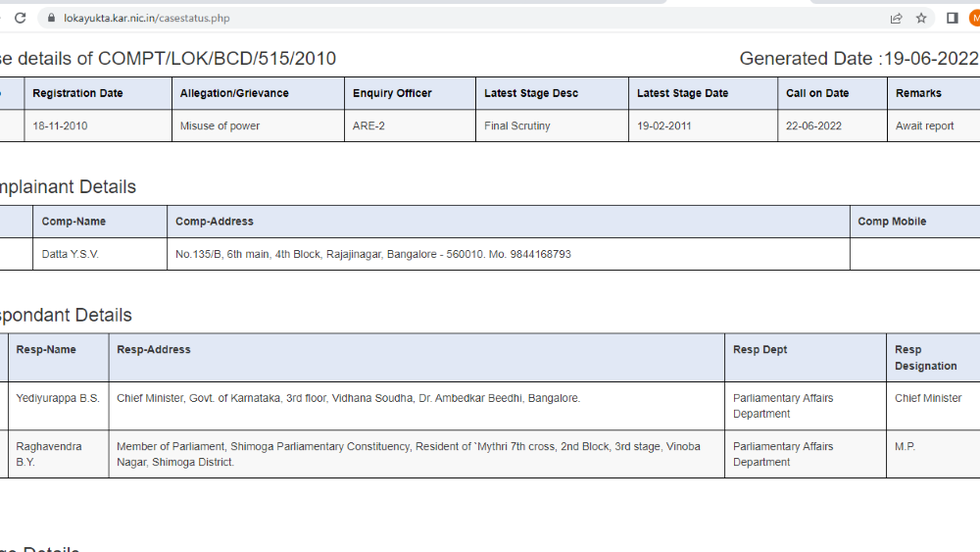This screenshot has width=980, height=552.
Task: Click the Latest Stage Desc header
Action: 531,93
